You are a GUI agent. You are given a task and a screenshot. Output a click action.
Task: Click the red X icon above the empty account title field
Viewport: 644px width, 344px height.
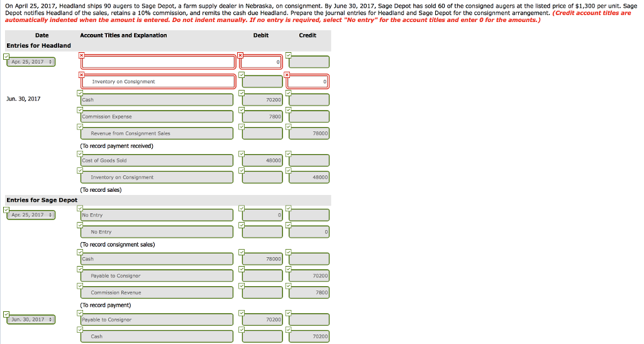point(81,55)
